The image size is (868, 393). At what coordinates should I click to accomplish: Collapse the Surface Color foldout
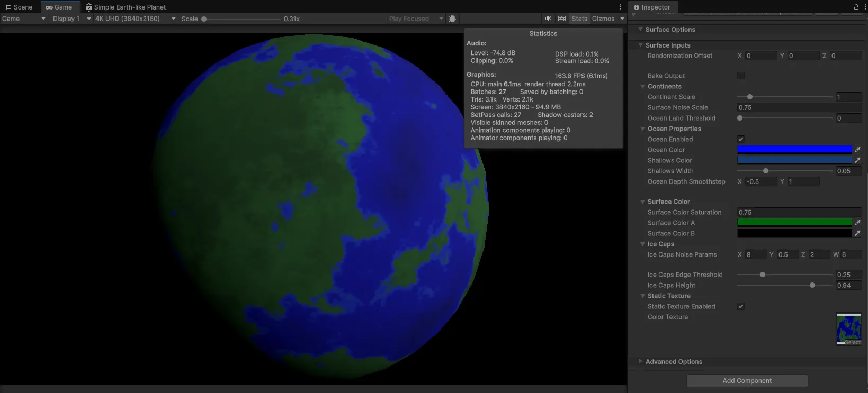click(642, 202)
